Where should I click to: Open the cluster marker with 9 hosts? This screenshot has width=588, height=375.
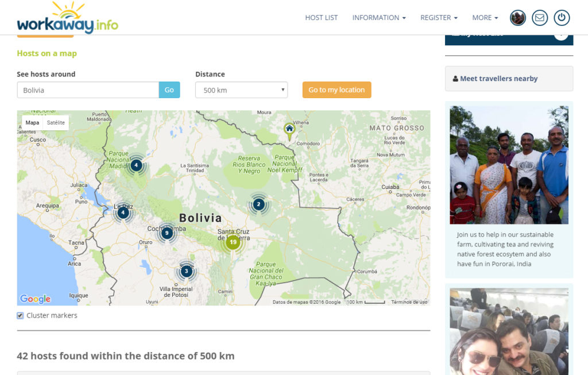[167, 233]
